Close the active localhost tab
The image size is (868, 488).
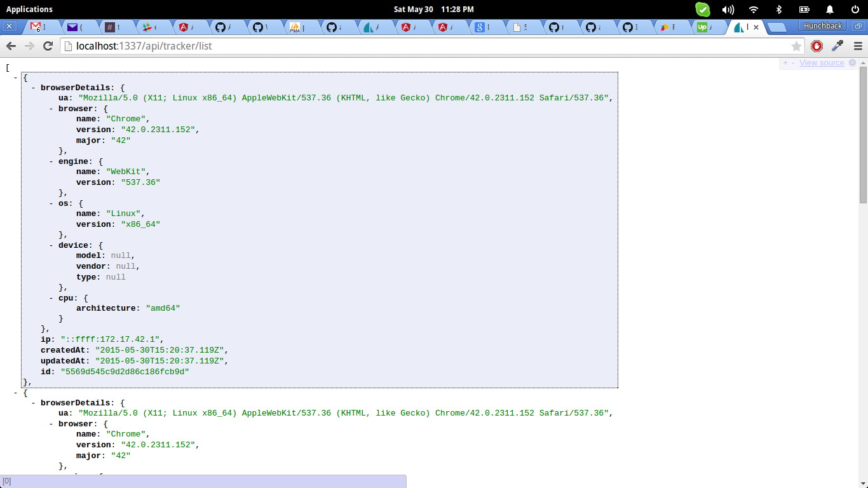click(756, 27)
